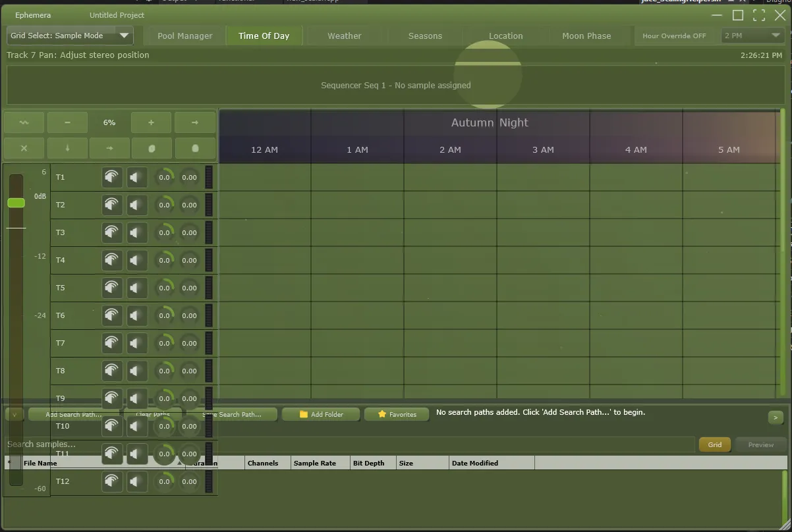792x532 pixels.
Task: Click the Search samples input field
Action: [x=349, y=444]
